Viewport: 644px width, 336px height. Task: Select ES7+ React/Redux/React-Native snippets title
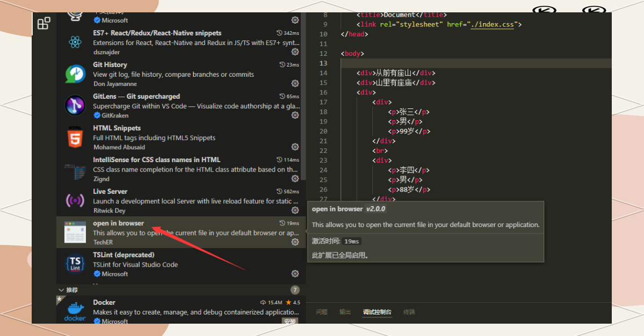coord(157,33)
